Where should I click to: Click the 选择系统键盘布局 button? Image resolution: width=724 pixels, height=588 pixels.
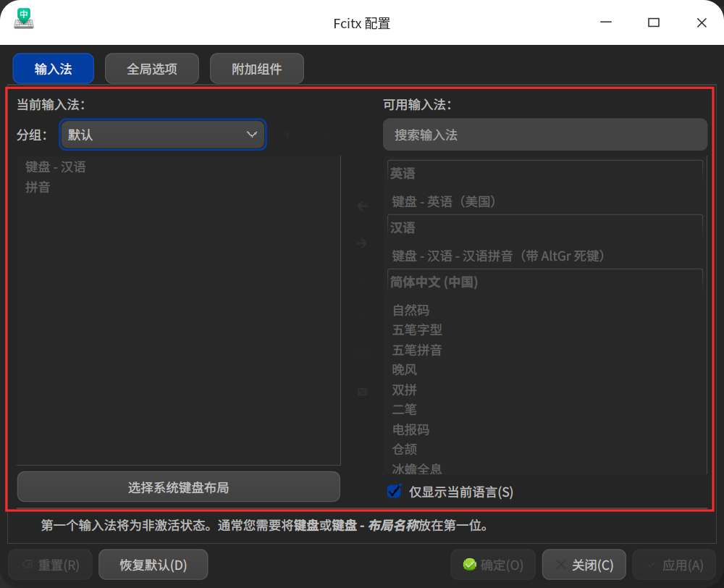(177, 487)
